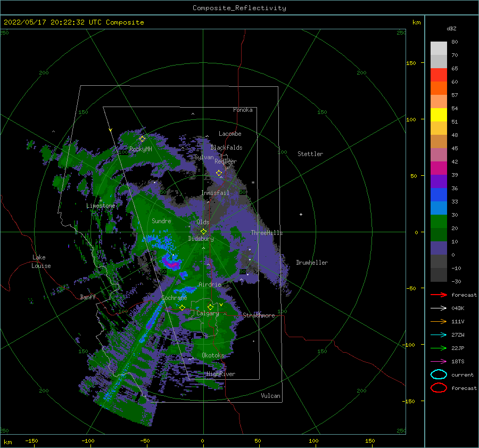Click the dBZ legend heading
Viewport: 479px width, 448px height.
pos(451,28)
